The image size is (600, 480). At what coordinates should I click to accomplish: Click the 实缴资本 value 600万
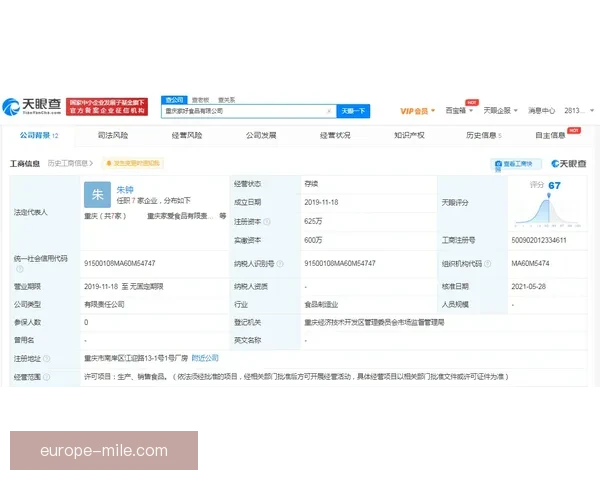pyautogui.click(x=313, y=240)
